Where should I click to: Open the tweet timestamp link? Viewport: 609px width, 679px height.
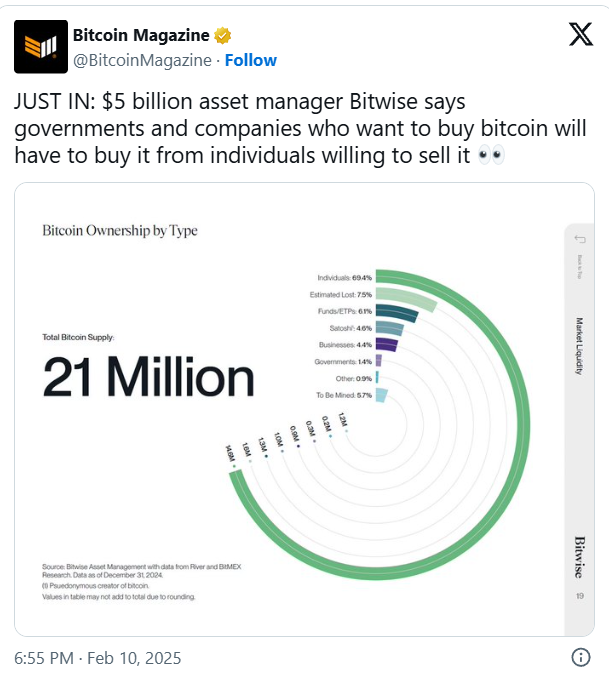[x=97, y=658]
